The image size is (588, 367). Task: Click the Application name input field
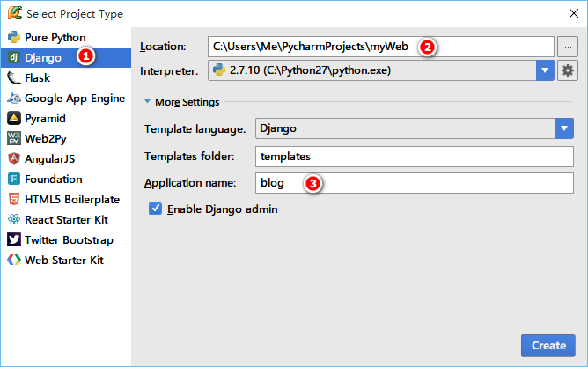coord(415,183)
